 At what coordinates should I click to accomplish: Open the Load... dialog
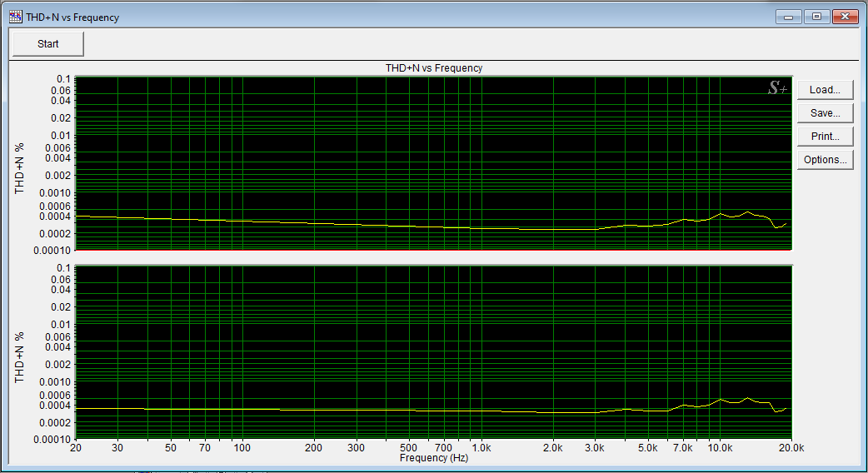click(825, 90)
